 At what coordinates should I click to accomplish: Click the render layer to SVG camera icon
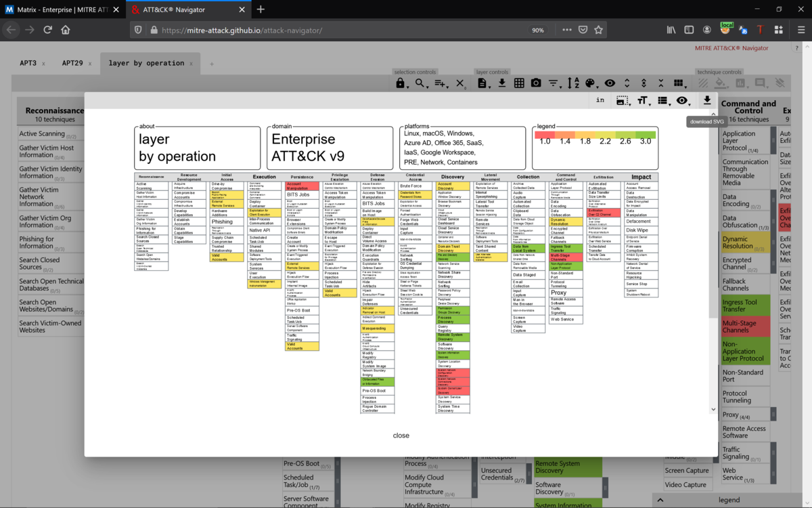point(536,83)
